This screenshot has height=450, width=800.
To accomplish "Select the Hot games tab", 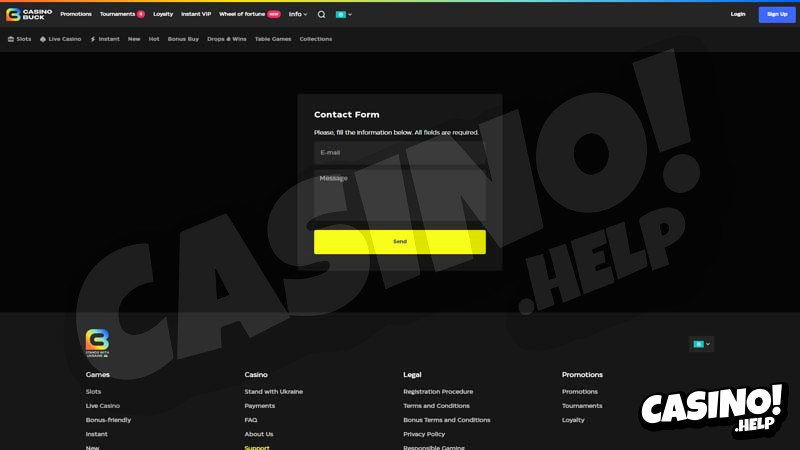I will tap(154, 39).
